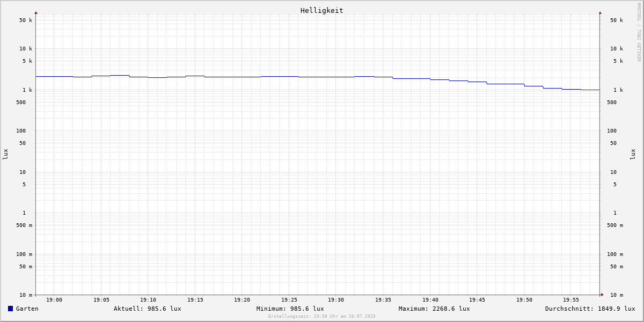Click the red arrowhead at the time axis end
This screenshot has height=322, width=644.
point(602,295)
